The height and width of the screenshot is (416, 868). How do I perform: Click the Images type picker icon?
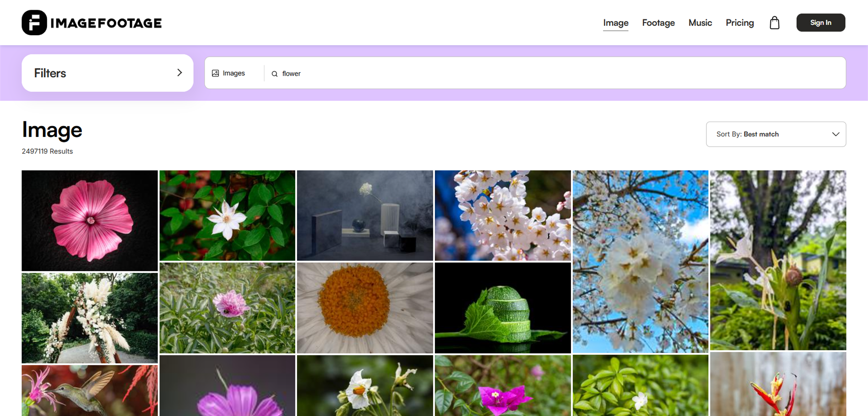215,73
